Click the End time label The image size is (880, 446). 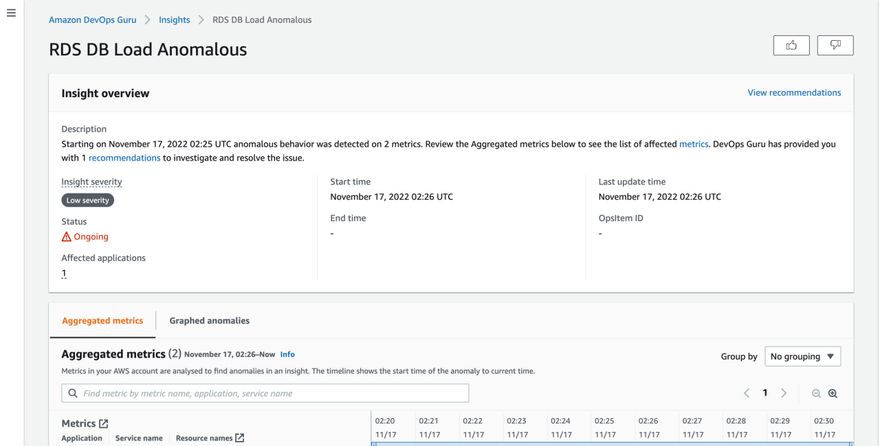click(348, 218)
